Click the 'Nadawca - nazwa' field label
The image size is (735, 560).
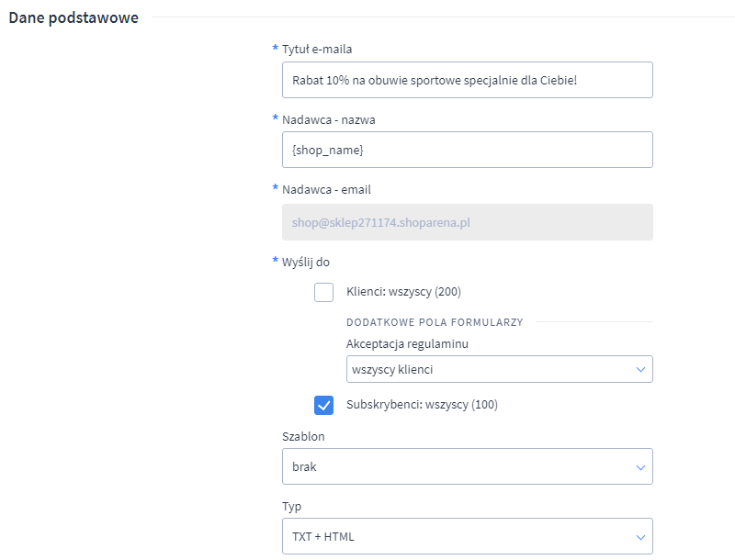point(328,119)
